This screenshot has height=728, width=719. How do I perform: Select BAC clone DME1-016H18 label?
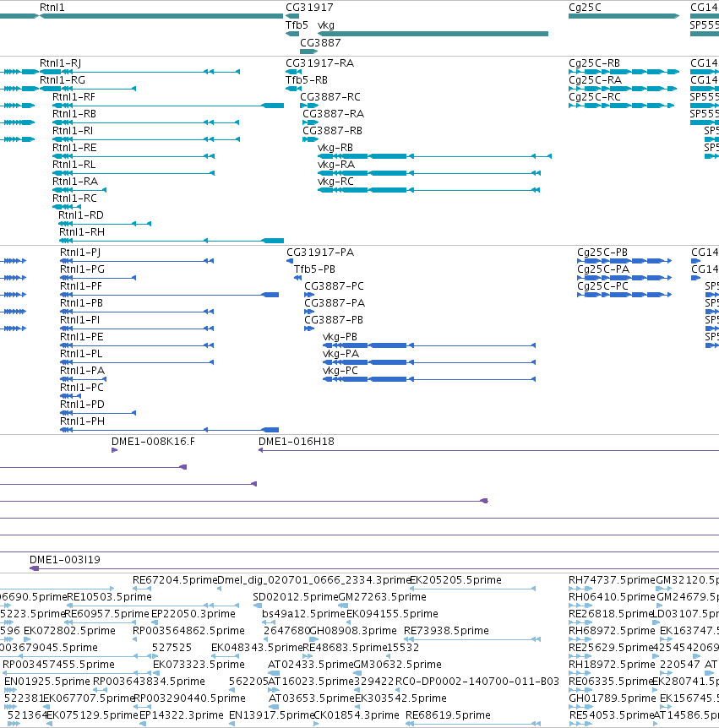click(297, 442)
